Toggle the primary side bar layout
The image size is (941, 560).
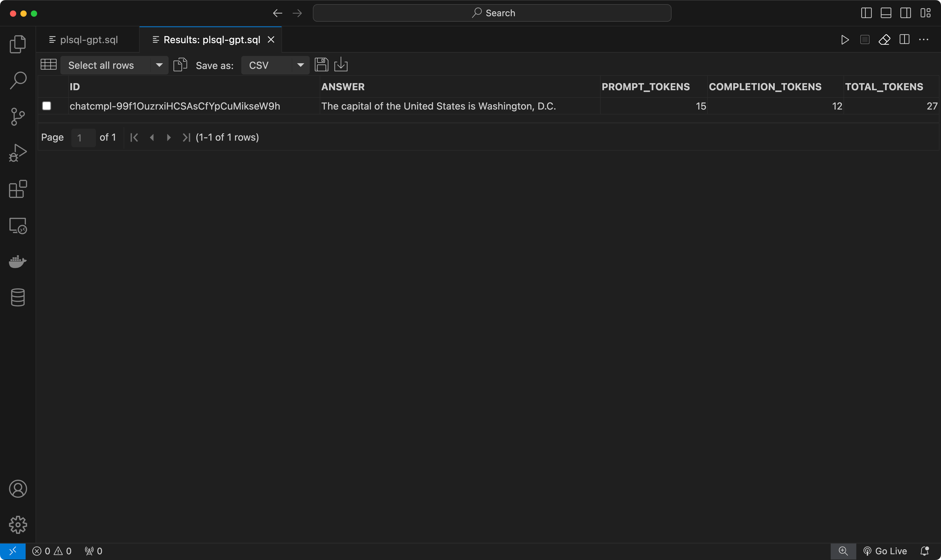(x=866, y=13)
